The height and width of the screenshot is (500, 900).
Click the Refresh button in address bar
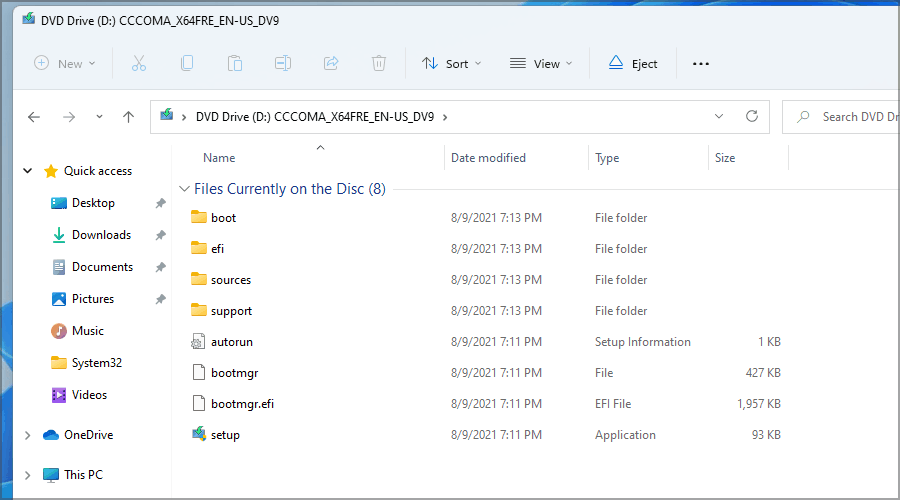pos(752,117)
